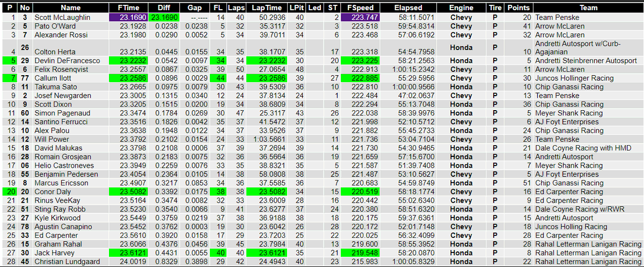Click driver name Helio Castroneves
This screenshot has height=267, width=644.
click(63, 165)
